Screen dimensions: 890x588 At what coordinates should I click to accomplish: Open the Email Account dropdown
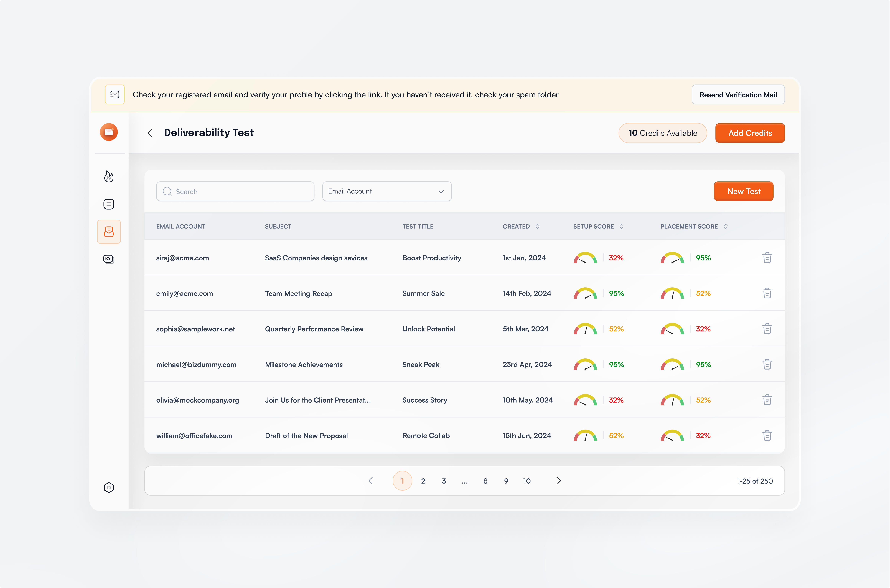pyautogui.click(x=387, y=191)
